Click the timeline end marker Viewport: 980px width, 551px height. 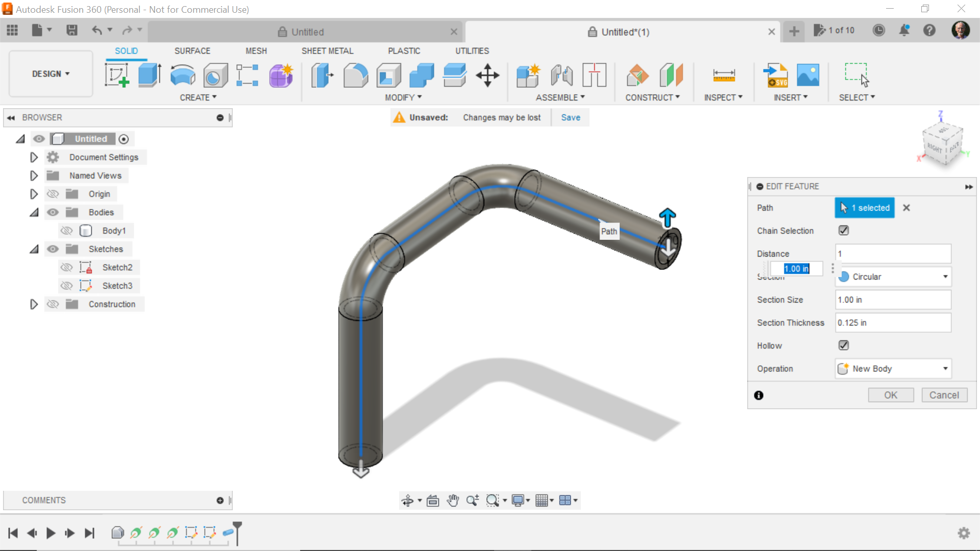(x=237, y=533)
